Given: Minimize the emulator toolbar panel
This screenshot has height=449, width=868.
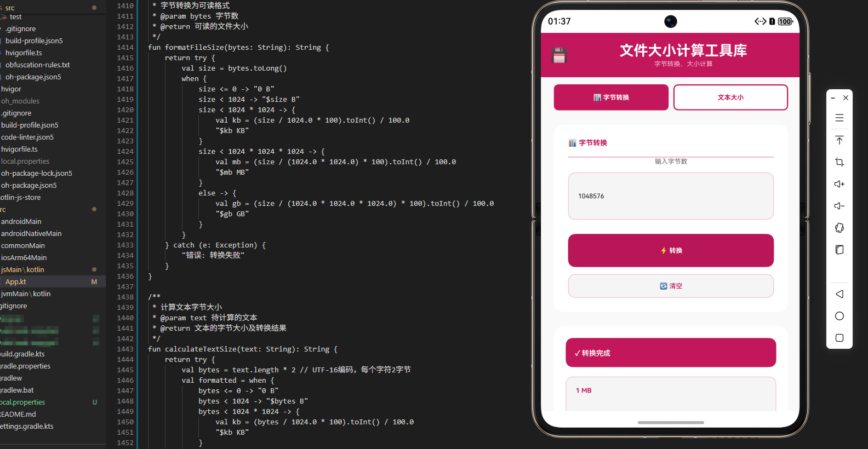Looking at the screenshot, I should [833, 98].
